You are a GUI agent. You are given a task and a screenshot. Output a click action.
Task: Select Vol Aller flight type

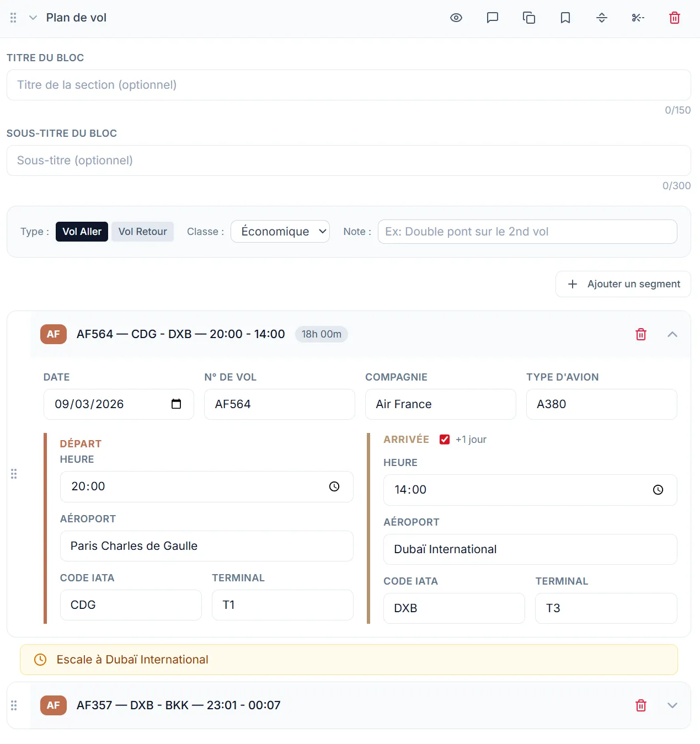[82, 232]
